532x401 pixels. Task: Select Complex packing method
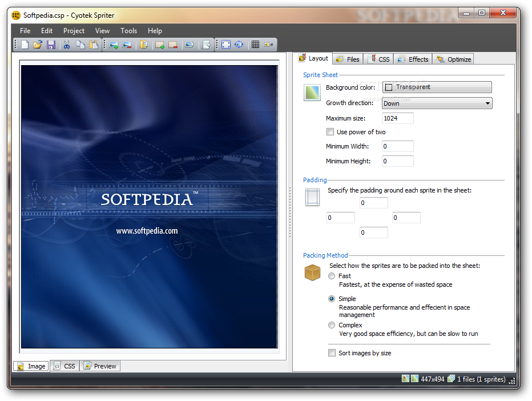coord(332,325)
